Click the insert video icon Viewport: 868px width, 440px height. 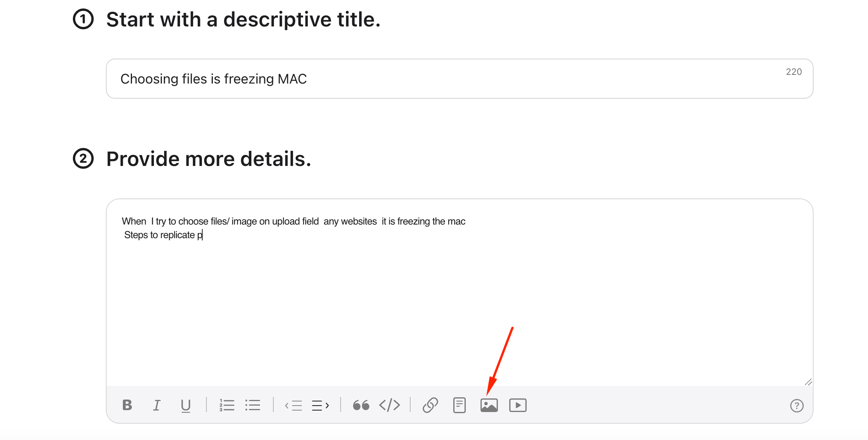(518, 405)
